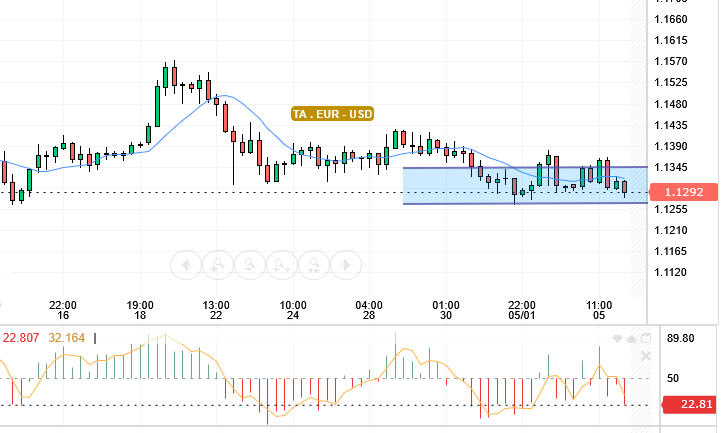The width and height of the screenshot is (723, 433).
Task: Click the zoom out magnifier button
Action: click(x=250, y=265)
